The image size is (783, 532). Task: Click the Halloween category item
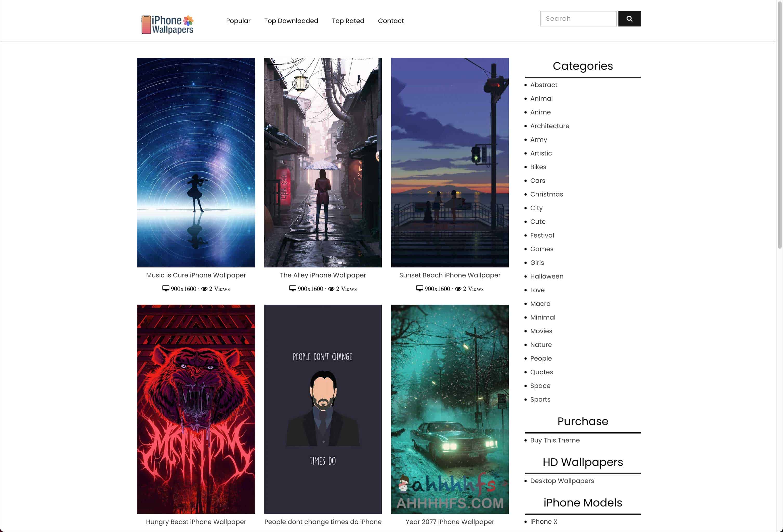(x=547, y=276)
